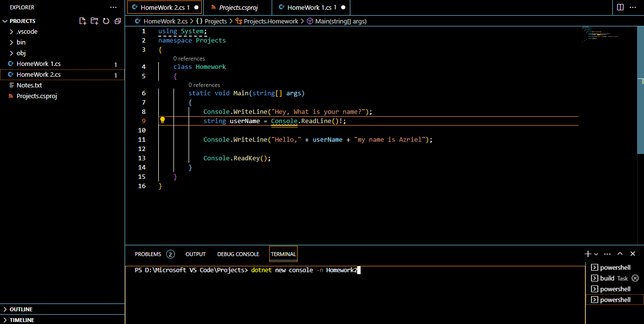The width and height of the screenshot is (644, 324).
Task: Open terminal panel more actions (...)
Action: pos(607,254)
